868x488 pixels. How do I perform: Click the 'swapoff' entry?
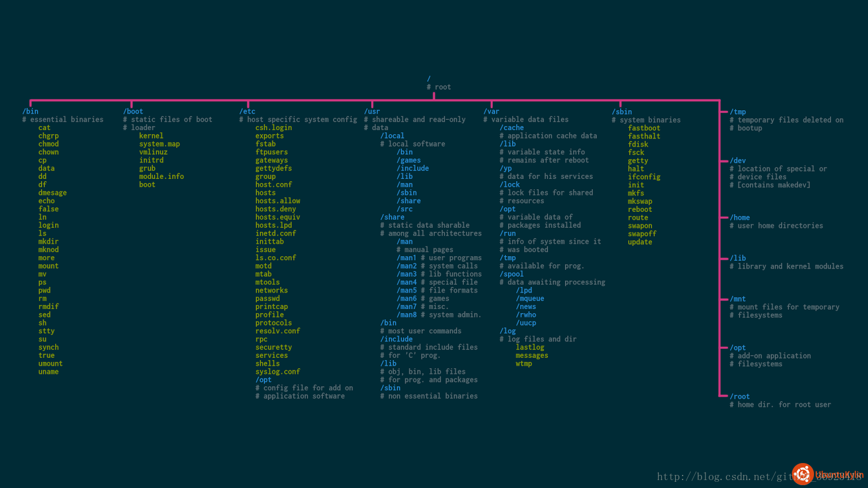(642, 234)
